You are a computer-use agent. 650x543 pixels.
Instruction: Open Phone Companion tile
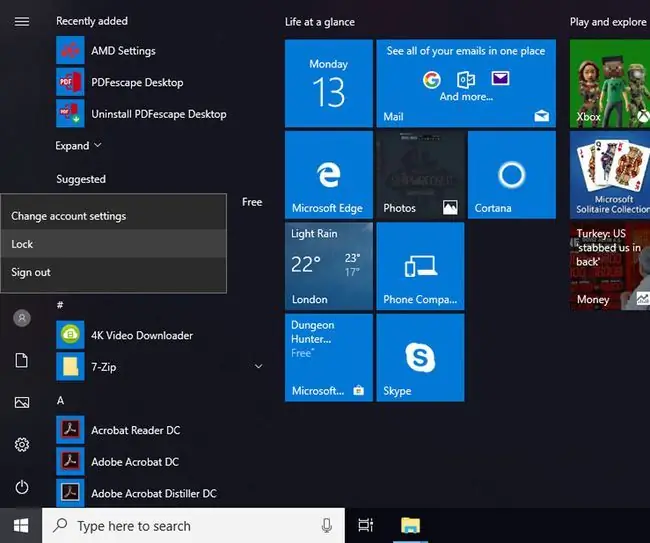pos(420,266)
